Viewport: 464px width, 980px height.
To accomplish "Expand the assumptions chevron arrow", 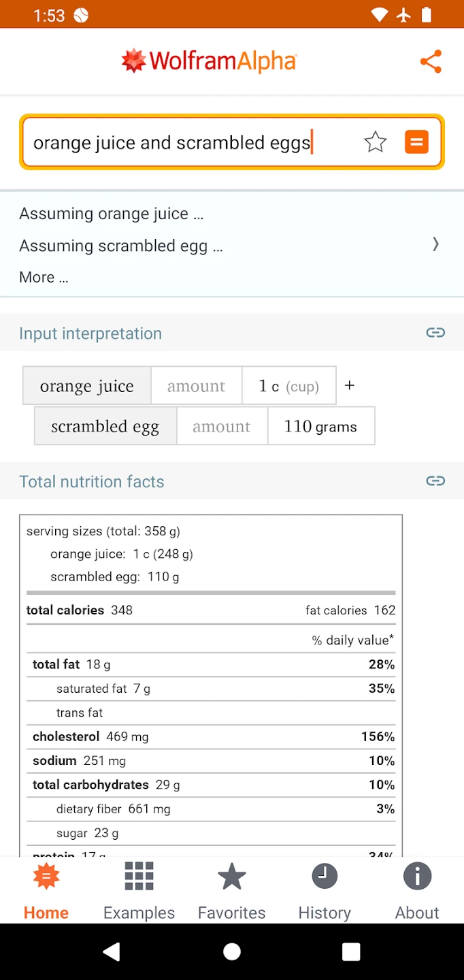I will [x=435, y=244].
